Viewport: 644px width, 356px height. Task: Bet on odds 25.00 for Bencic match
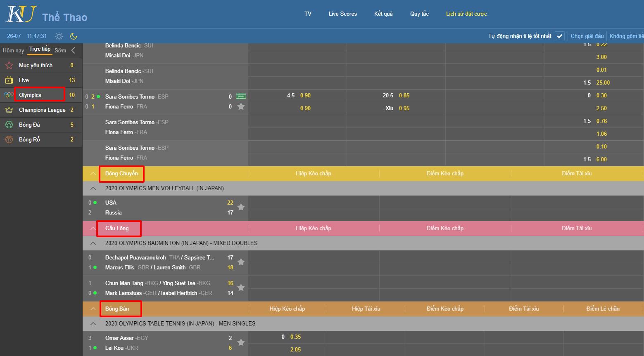click(603, 83)
